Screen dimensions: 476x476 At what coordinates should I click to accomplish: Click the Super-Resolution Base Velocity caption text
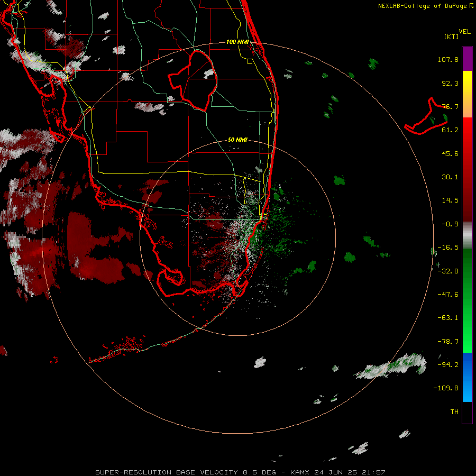[x=240, y=472]
